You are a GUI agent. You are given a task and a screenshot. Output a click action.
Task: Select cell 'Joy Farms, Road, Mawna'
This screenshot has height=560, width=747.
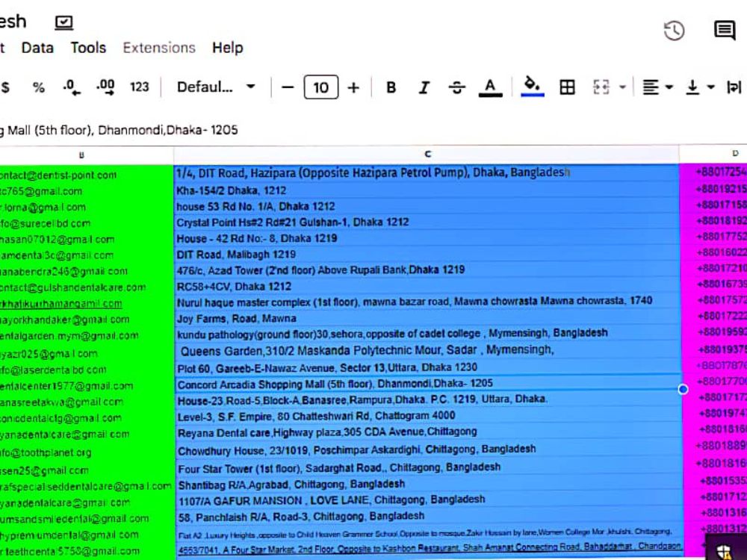[x=427, y=318]
